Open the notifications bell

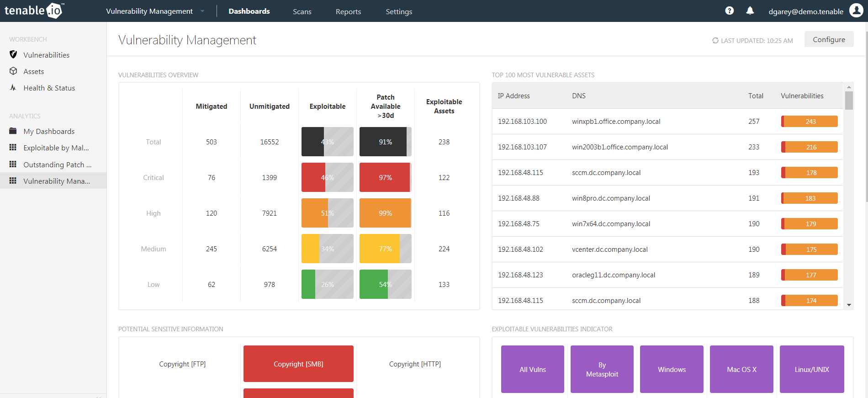click(x=750, y=11)
